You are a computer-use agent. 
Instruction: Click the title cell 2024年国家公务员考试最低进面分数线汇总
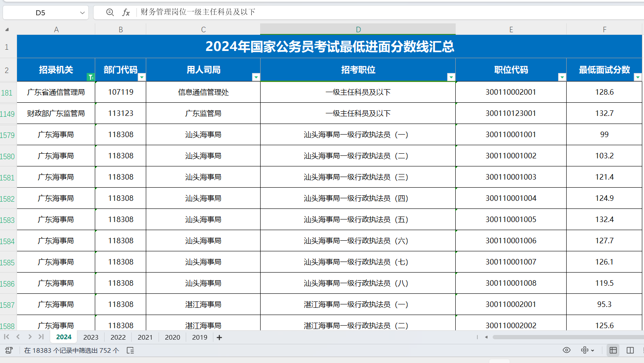329,47
